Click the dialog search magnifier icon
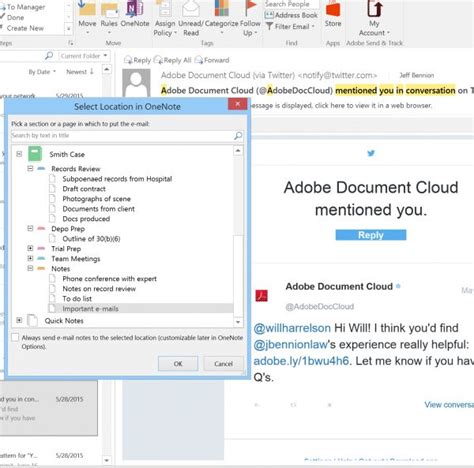This screenshot has height=468, width=474. (x=238, y=135)
